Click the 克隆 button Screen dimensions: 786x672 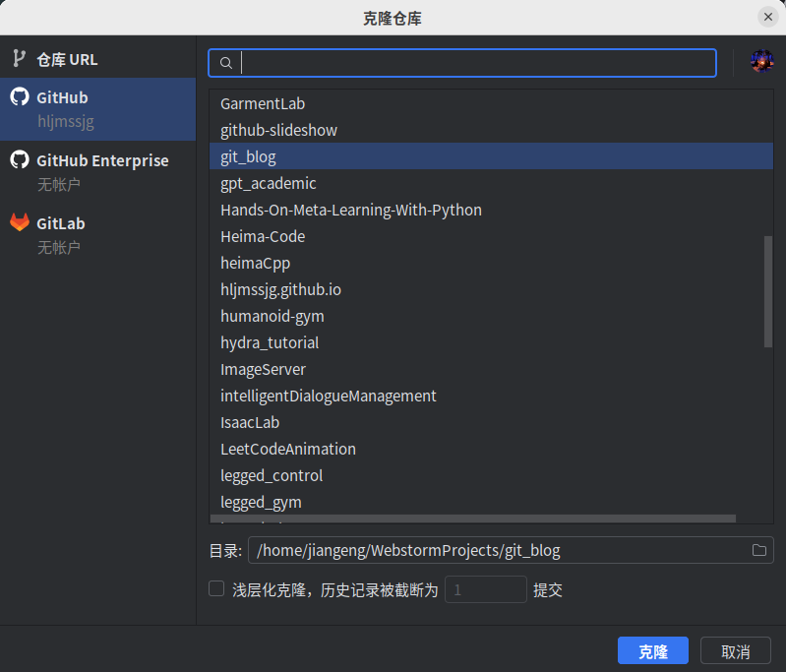point(652,651)
